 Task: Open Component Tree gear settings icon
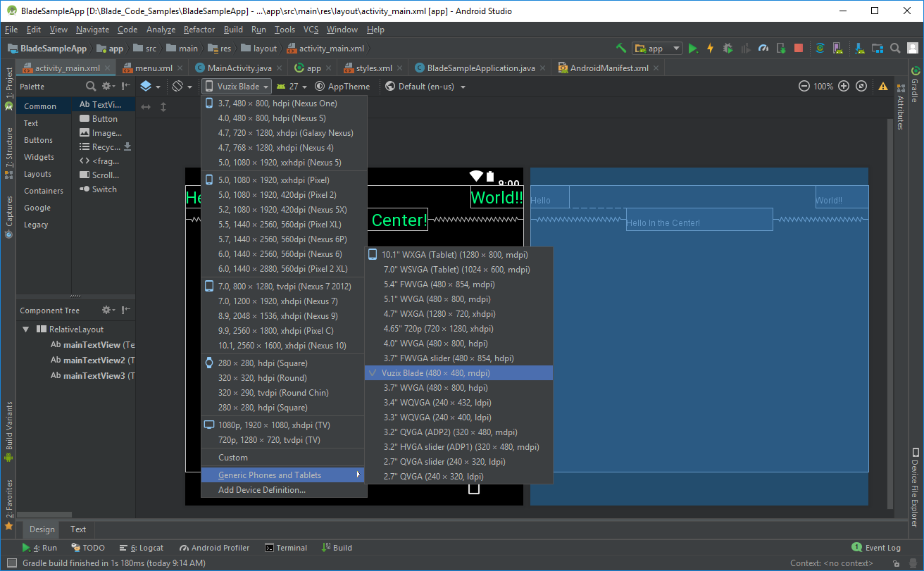108,310
